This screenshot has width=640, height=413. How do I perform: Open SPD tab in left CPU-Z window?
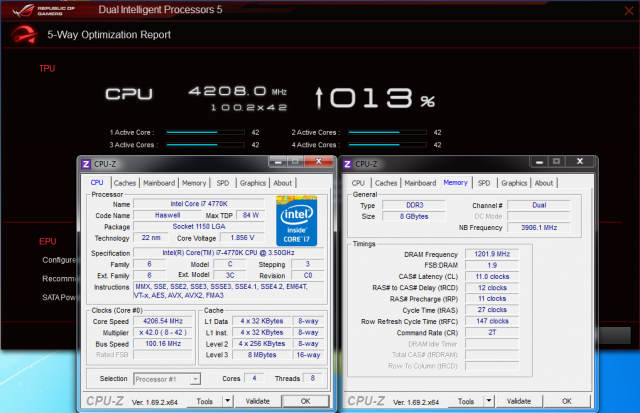[x=223, y=183]
